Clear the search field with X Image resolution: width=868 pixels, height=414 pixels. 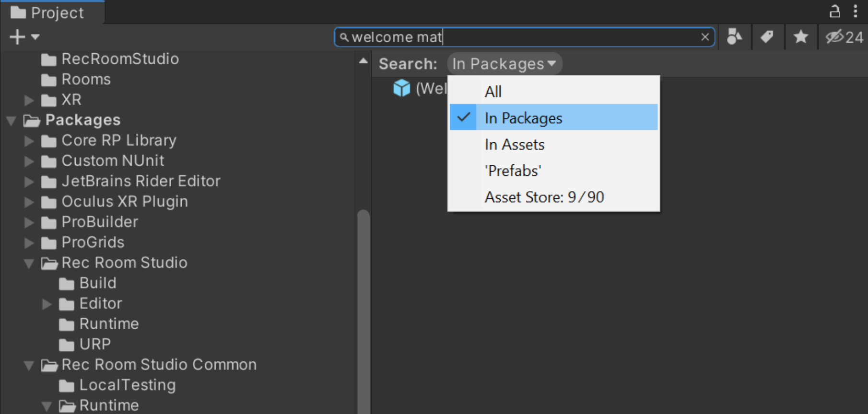click(704, 37)
